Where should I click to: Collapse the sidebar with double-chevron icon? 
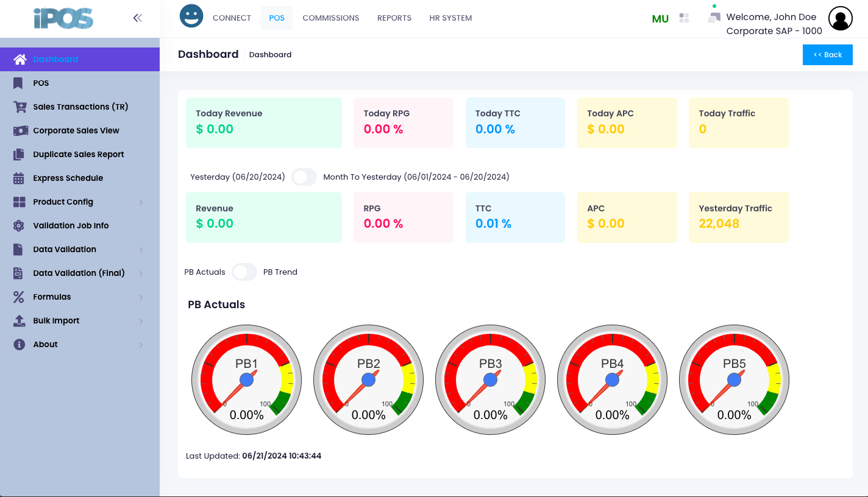click(x=137, y=18)
